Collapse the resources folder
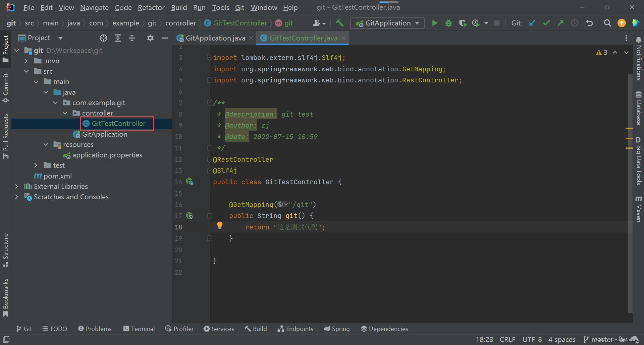 pyautogui.click(x=46, y=145)
